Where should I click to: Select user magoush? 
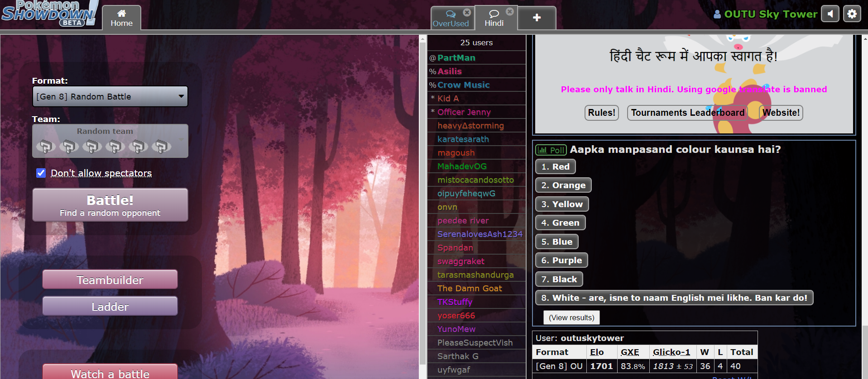coord(476,152)
